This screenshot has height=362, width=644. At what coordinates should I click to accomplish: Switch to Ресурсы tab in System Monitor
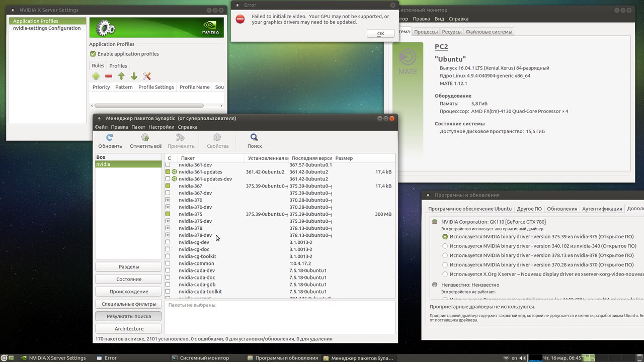[452, 32]
